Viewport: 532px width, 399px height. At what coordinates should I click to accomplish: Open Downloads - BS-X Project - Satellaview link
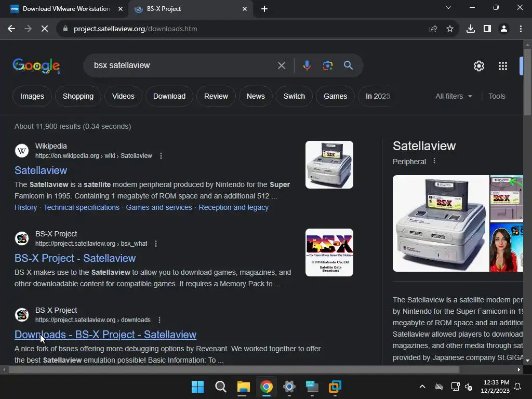coord(105,335)
